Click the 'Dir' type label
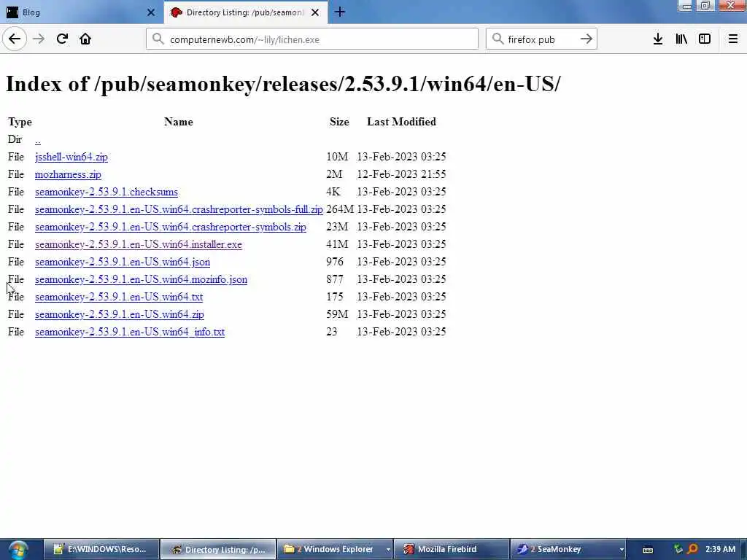This screenshot has height=560, width=747. point(15,139)
